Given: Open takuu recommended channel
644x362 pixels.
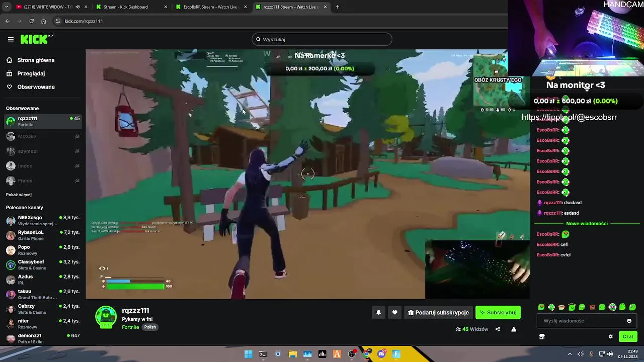Looking at the screenshot, I should [43, 294].
